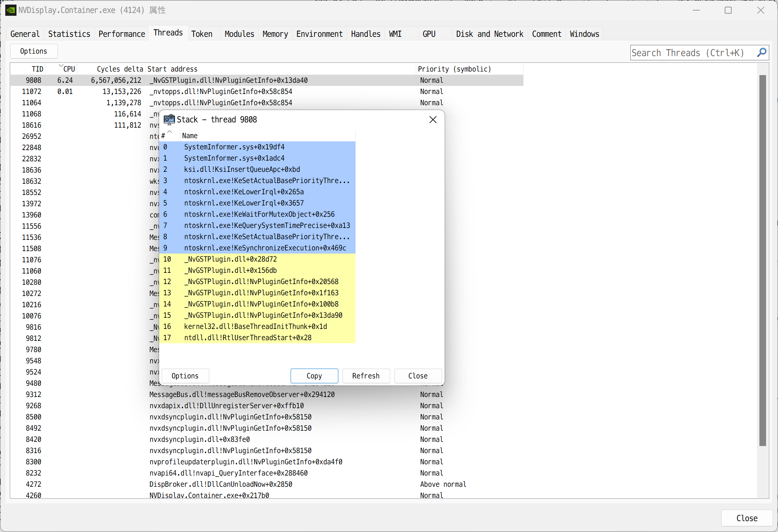Open the Disk and Network tab
Image resolution: width=778 pixels, height=532 pixels.
point(489,34)
